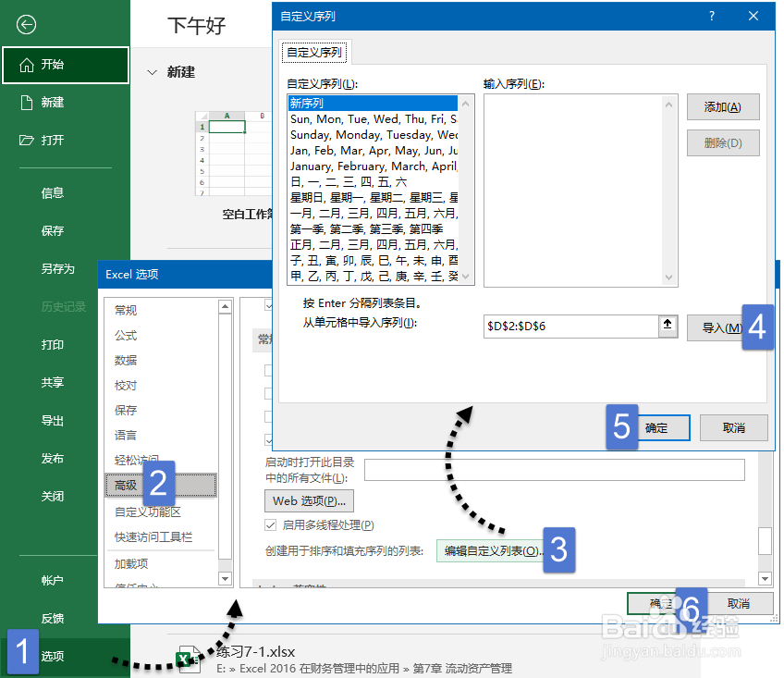Select 语言 in Excel 选项 categories
The width and height of the screenshot is (784, 678).
tap(126, 436)
